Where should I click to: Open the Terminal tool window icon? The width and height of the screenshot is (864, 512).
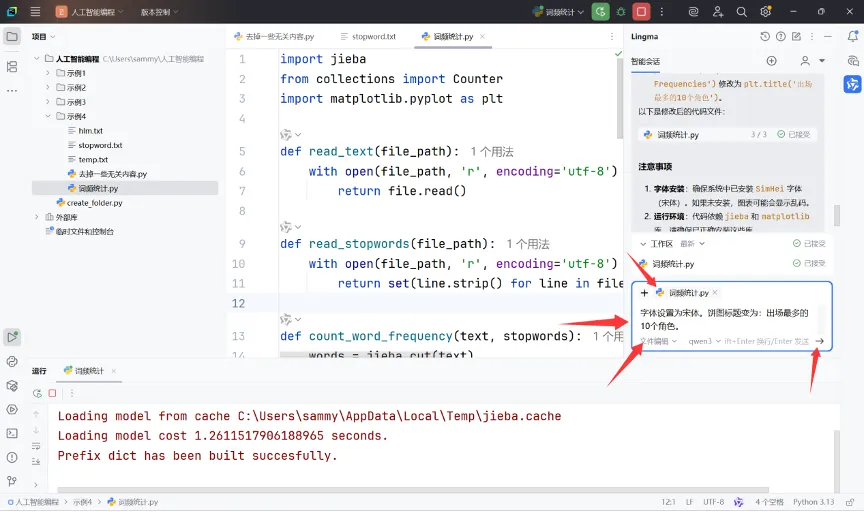12,434
